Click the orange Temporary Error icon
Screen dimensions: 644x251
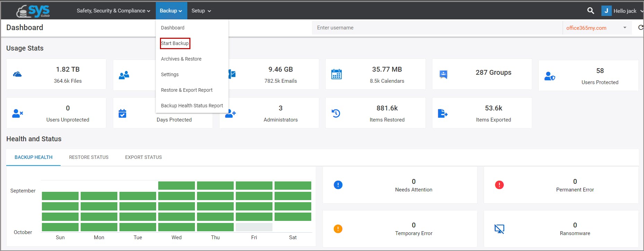click(x=338, y=229)
